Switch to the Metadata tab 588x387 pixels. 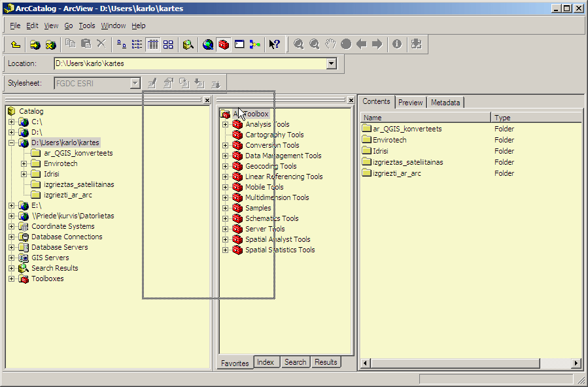[445, 102]
